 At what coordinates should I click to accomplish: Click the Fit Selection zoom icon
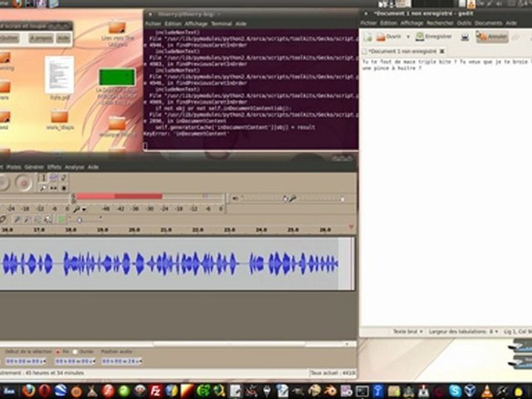pos(38,220)
